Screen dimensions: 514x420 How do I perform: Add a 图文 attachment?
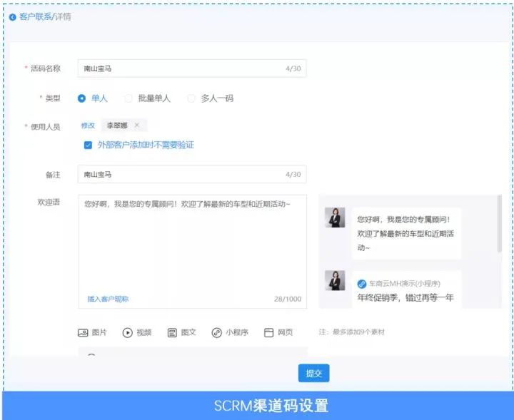pyautogui.click(x=181, y=332)
